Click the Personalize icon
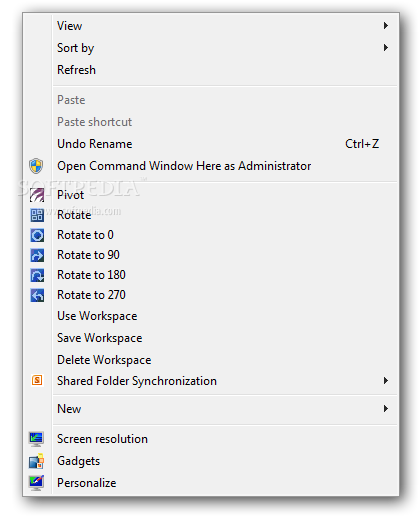This screenshot has width=420, height=517. tap(36, 483)
